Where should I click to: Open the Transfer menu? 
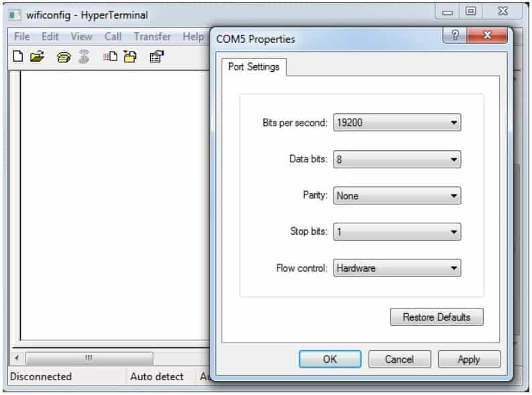(152, 37)
